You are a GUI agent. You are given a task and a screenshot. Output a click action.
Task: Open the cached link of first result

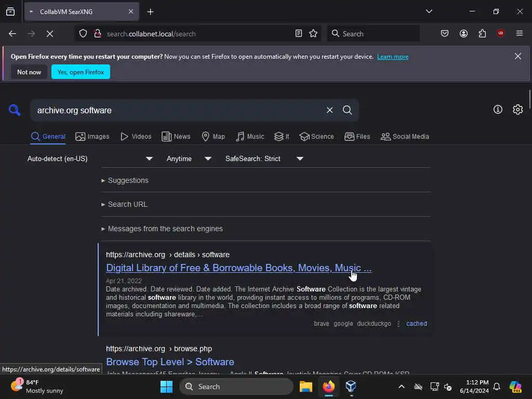[x=417, y=324]
